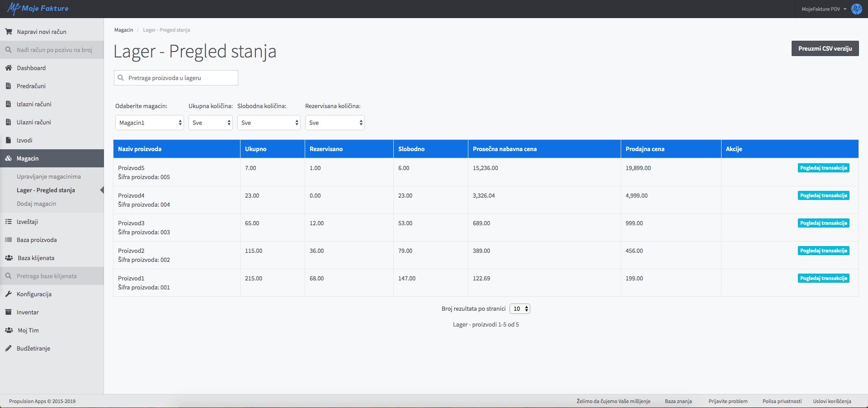
Task: Open Prijavite problem footer link
Action: pyautogui.click(x=728, y=401)
